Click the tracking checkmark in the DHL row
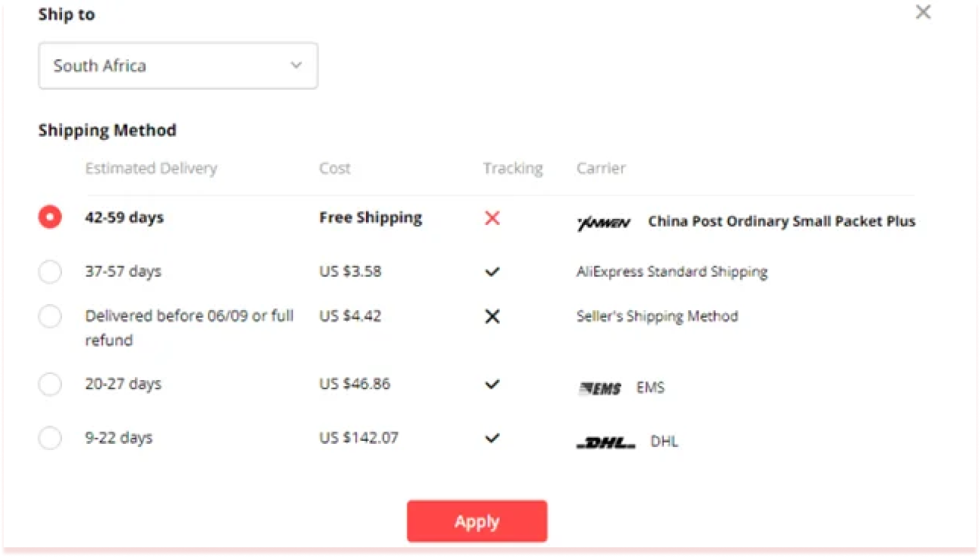 coord(492,437)
